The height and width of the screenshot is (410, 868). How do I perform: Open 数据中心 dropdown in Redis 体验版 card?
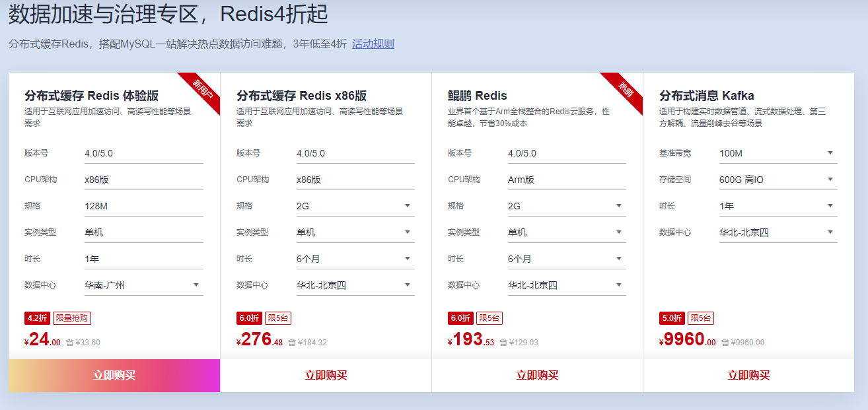pos(144,285)
